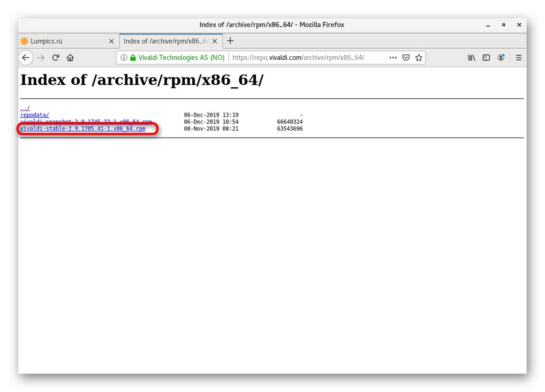Click the Index of /archive/rpm/x86_64/ heading
The height and width of the screenshot is (392, 545).
(x=142, y=80)
